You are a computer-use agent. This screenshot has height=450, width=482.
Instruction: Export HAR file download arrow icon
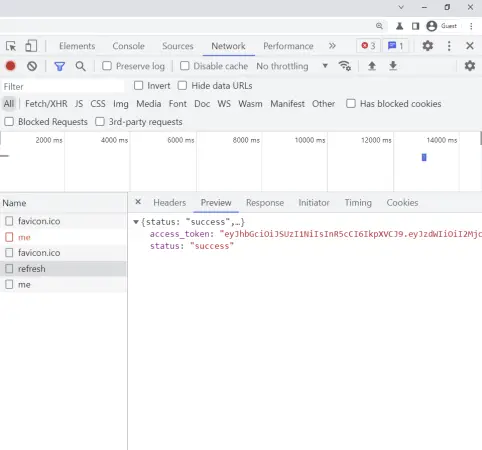coord(393,66)
